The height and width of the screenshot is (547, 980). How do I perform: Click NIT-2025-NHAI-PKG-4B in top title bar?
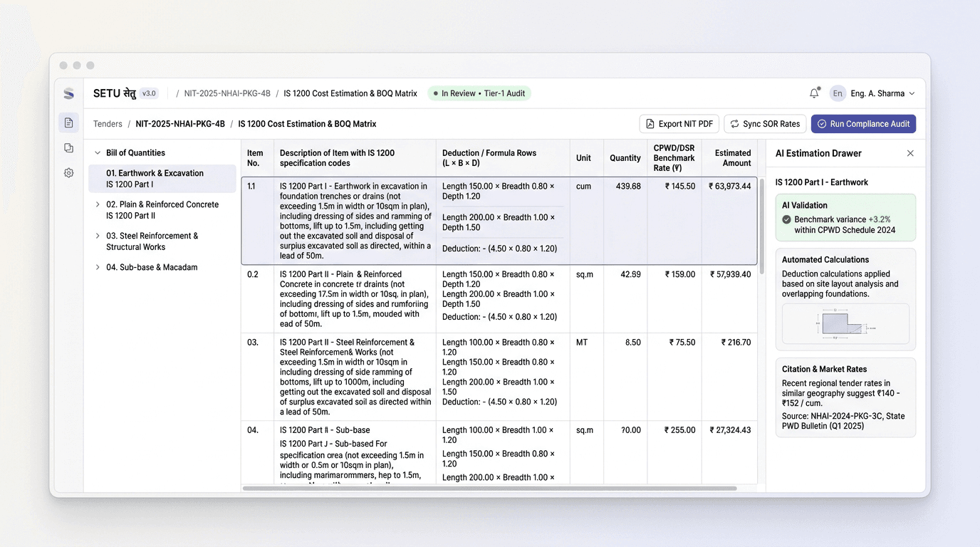[x=227, y=93]
